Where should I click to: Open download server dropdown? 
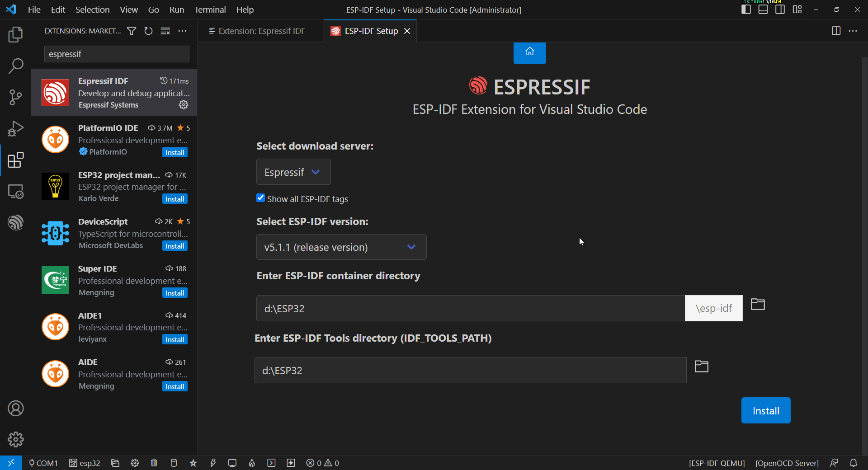click(293, 172)
